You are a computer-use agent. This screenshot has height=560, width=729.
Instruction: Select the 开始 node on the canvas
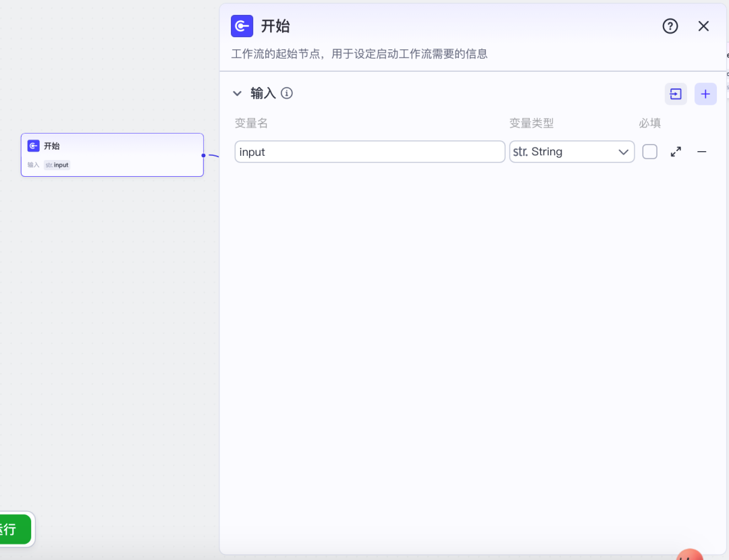click(x=112, y=155)
